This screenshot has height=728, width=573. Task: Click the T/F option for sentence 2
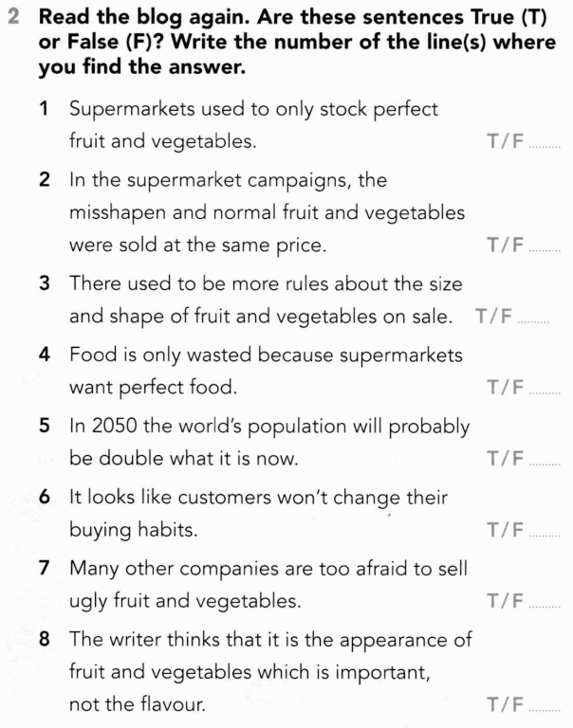[x=505, y=246]
